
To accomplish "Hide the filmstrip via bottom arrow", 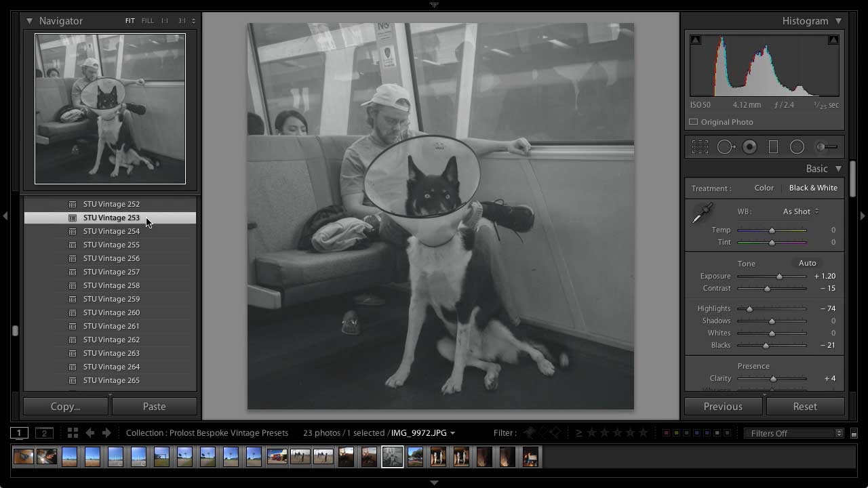I will [x=434, y=483].
